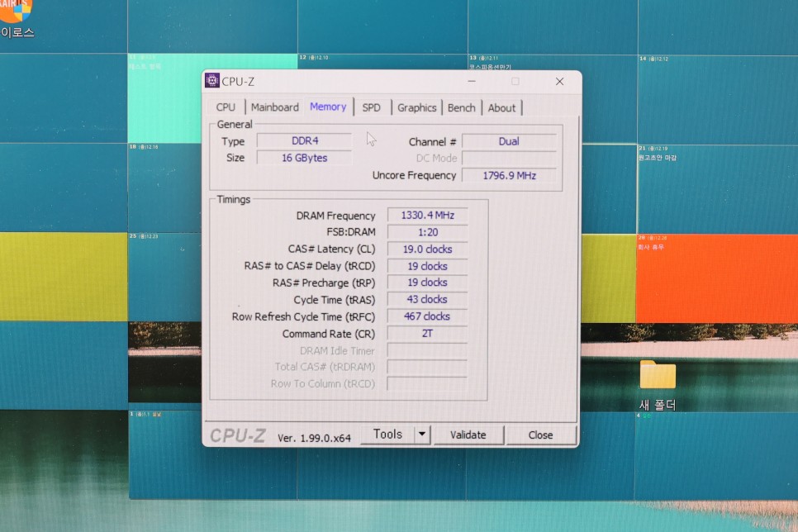Viewport: 798px width, 532px height.
Task: Open the About tab
Action: (x=501, y=108)
